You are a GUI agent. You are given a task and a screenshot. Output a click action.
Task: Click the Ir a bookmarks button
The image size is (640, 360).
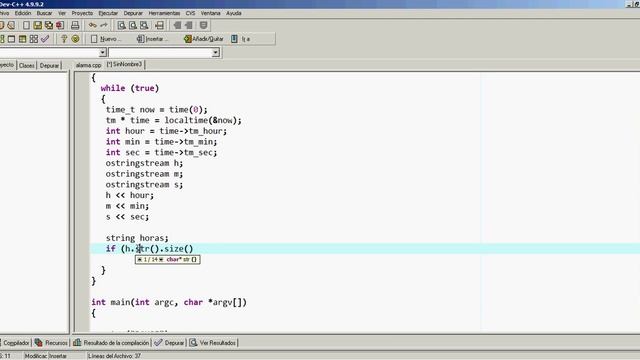click(x=241, y=39)
